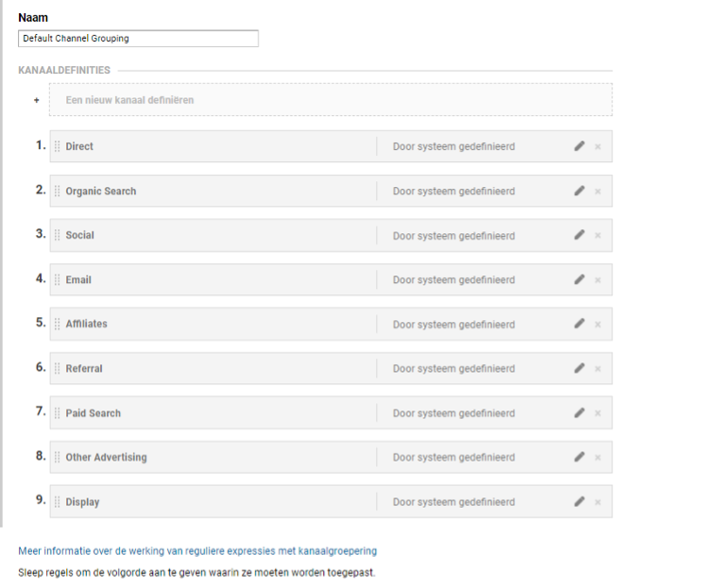The height and width of the screenshot is (588, 716).
Task: Click the plus icon to add channel
Action: coord(37,100)
